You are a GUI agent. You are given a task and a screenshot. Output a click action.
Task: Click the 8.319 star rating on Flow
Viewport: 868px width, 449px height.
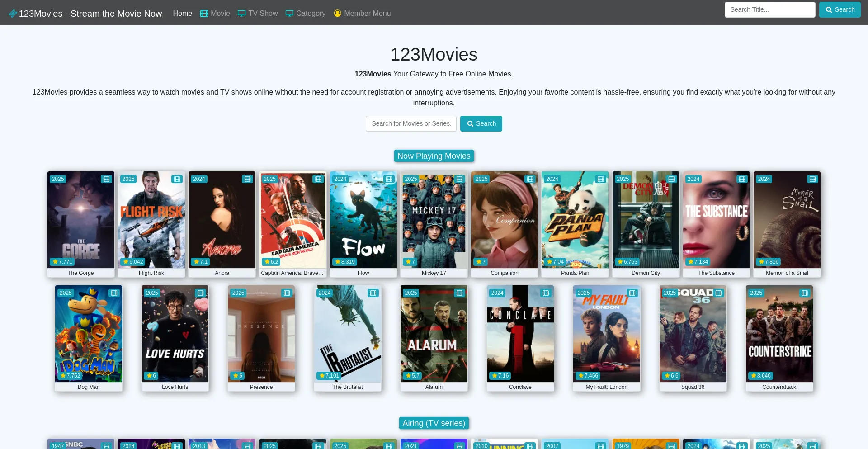[x=345, y=262]
